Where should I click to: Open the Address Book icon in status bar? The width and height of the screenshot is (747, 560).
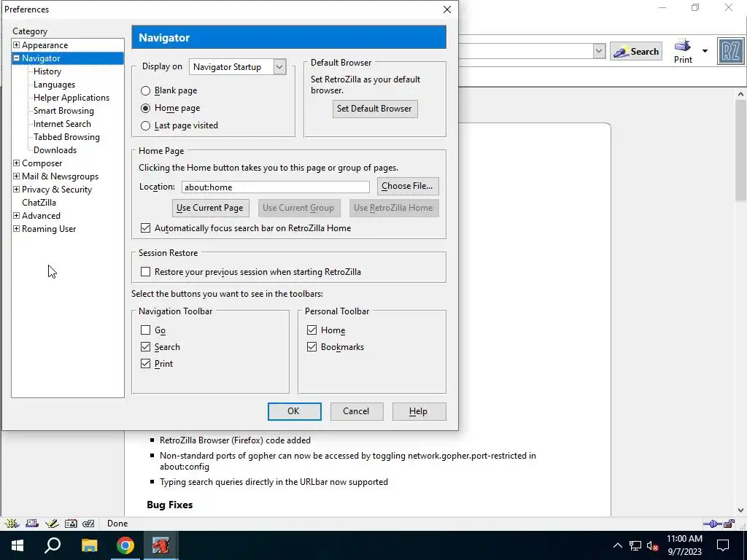click(71, 524)
